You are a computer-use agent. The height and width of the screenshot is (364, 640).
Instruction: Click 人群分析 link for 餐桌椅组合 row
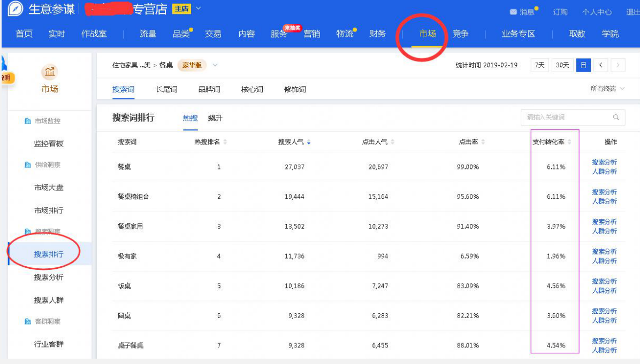tap(605, 202)
